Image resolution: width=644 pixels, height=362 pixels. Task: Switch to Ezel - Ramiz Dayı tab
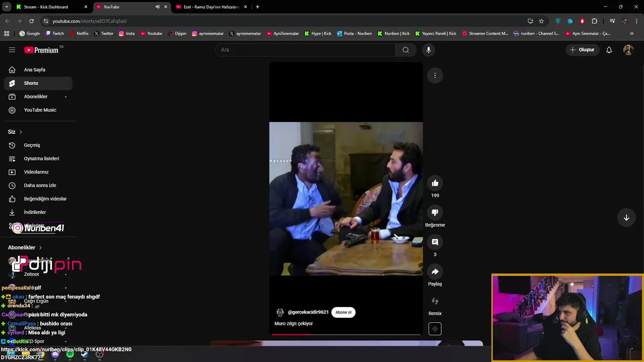[x=211, y=7]
